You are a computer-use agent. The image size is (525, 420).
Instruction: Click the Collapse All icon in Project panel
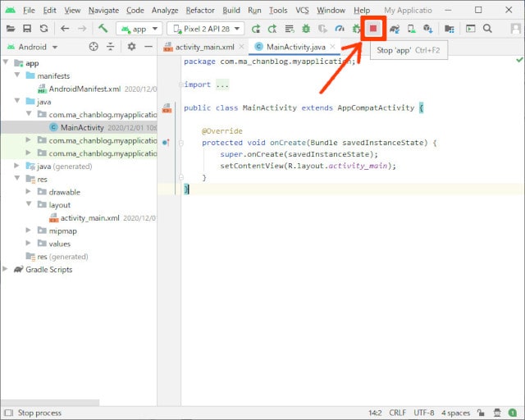(111, 47)
